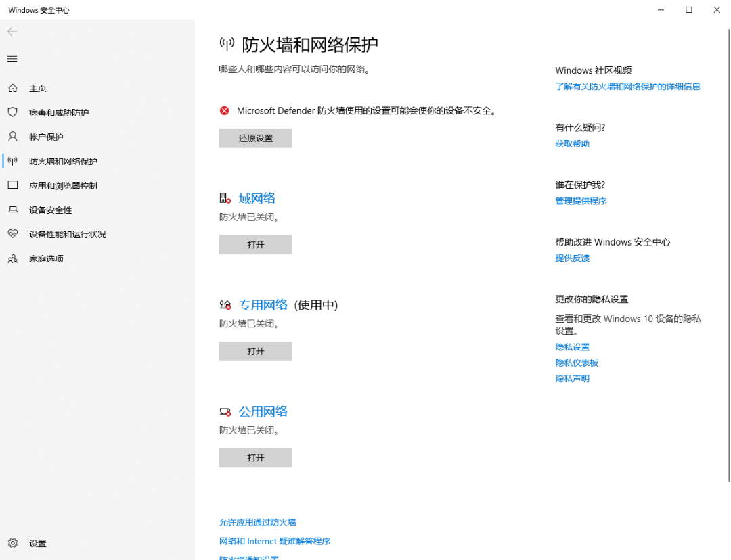Open 帐户保护 section
This screenshot has height=560, width=731.
coord(46,137)
